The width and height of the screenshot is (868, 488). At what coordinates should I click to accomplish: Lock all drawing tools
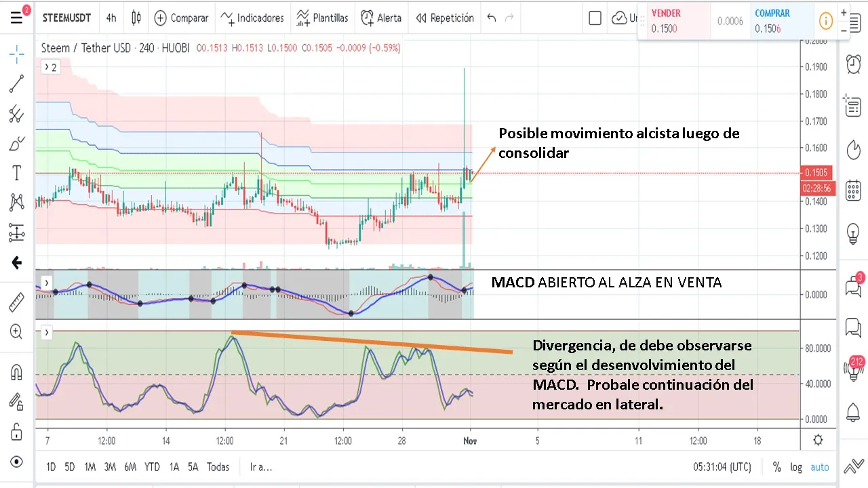point(16,432)
